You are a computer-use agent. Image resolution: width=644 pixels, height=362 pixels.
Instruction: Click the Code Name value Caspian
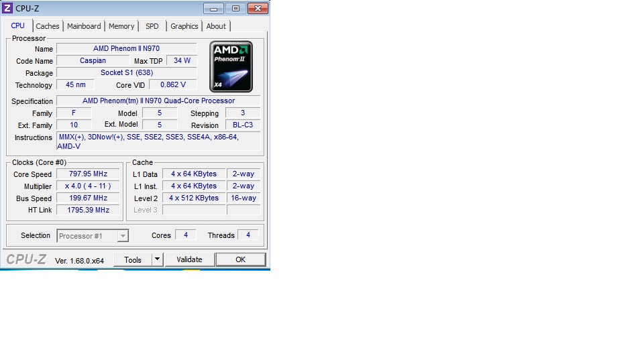pyautogui.click(x=93, y=60)
